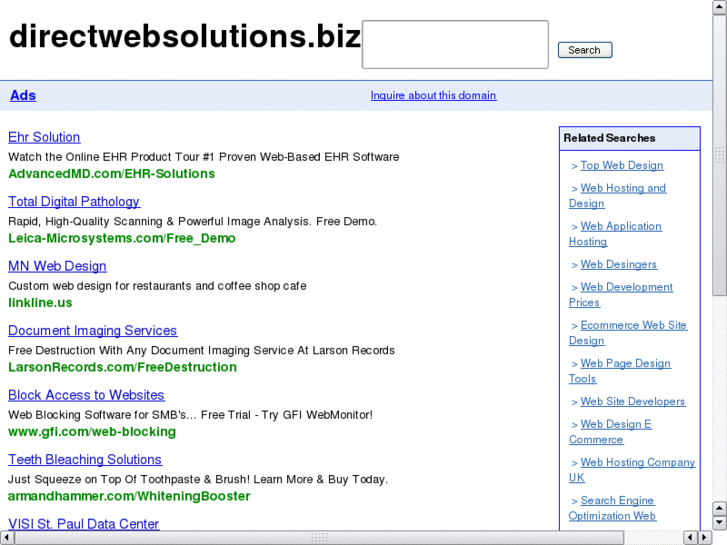Select Web Hosting Company UK search
The image size is (727, 545).
632,469
